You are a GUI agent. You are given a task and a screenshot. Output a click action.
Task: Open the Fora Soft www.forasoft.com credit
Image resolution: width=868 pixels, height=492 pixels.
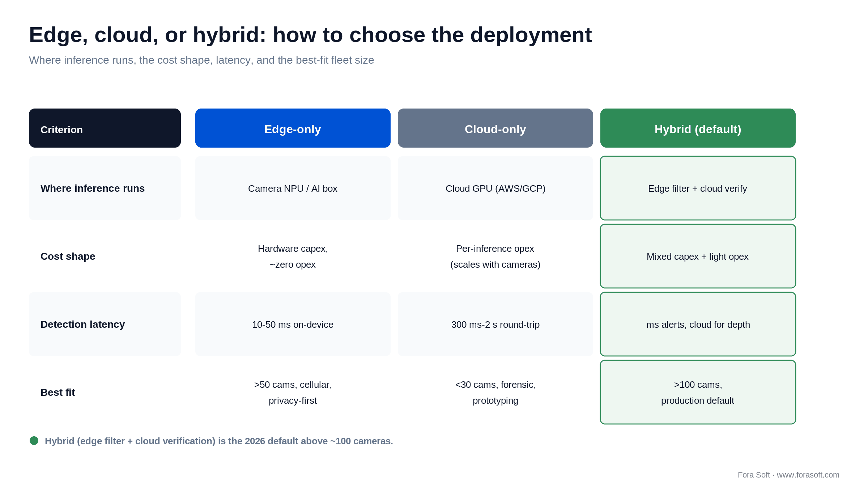pos(788,475)
